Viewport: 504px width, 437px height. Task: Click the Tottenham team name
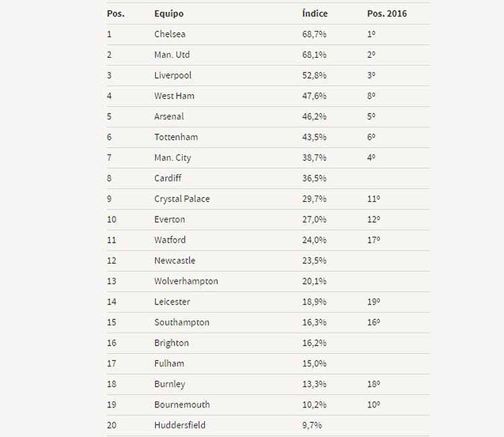(x=176, y=137)
